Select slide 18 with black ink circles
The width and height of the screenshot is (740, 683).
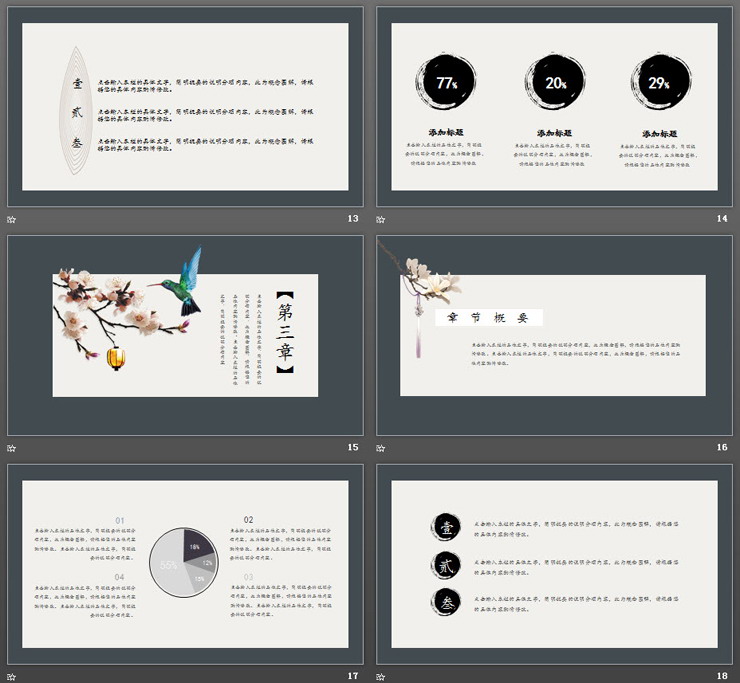[x=554, y=563]
